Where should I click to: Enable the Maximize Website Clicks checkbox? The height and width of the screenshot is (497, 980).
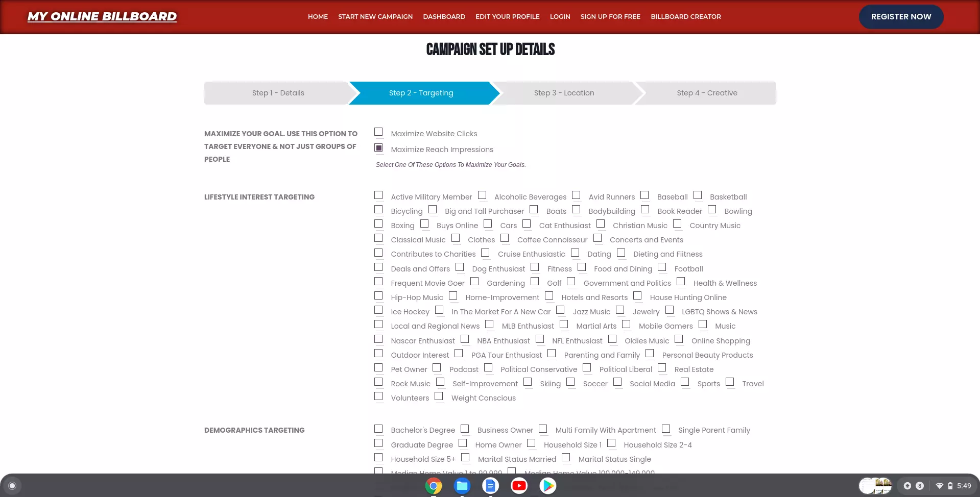tap(378, 132)
